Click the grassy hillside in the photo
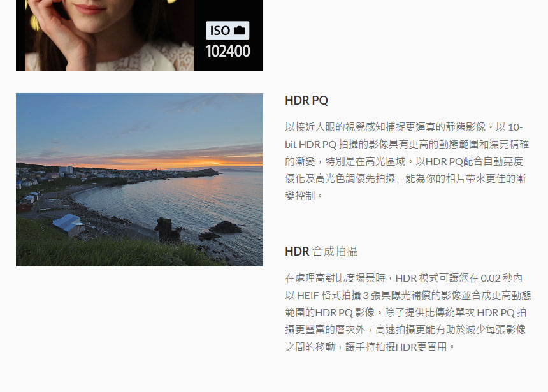The image size is (548, 392). tap(87, 250)
